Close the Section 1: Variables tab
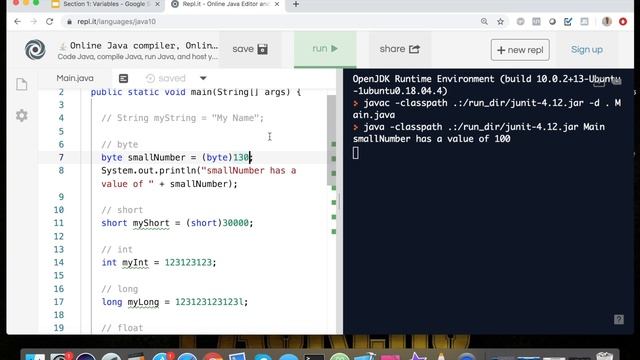Viewport: 640px width, 360px height. pos(157,4)
